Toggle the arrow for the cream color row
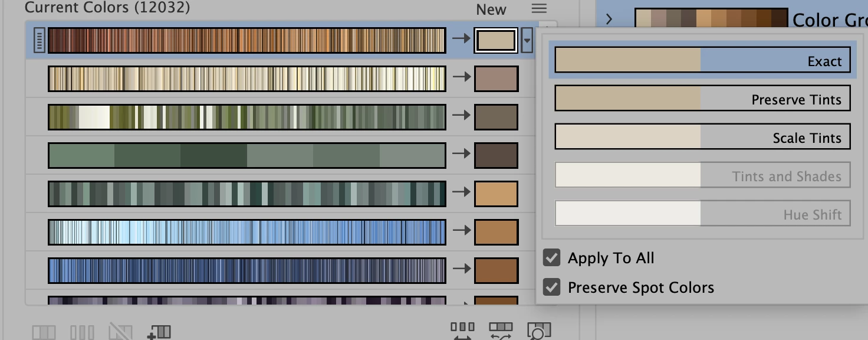This screenshot has width=868, height=340. [x=460, y=77]
